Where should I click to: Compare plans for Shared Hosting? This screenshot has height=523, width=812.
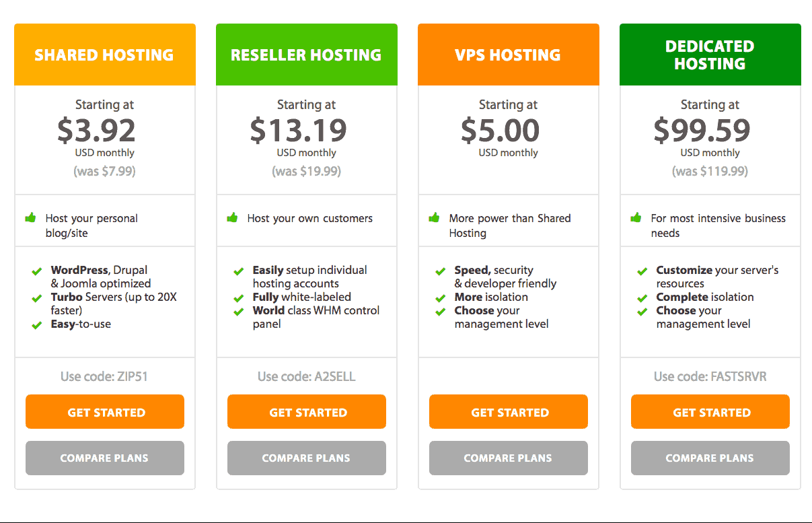pos(105,458)
